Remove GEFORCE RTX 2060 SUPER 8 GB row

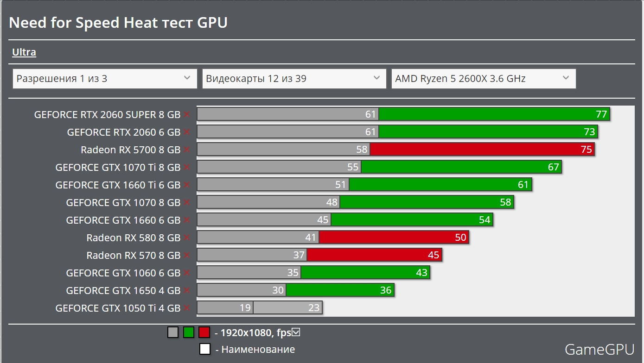pyautogui.click(x=187, y=114)
